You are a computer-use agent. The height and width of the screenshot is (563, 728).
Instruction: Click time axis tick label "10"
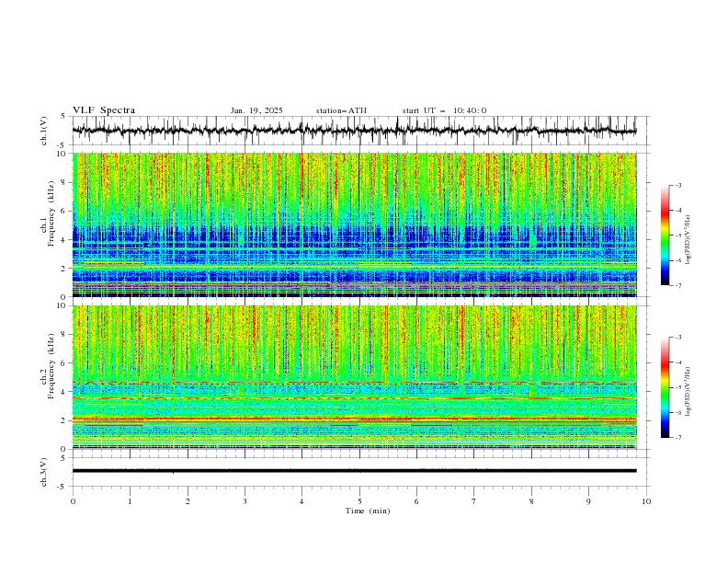(x=646, y=501)
